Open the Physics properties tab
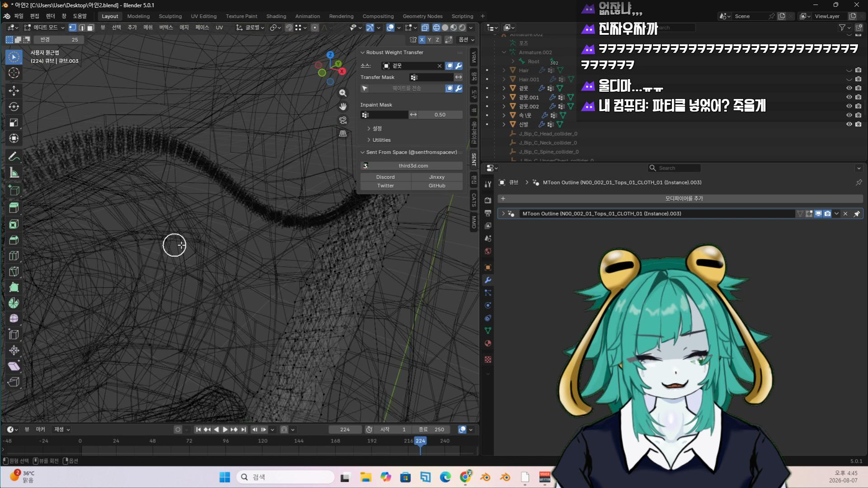Image resolution: width=868 pixels, height=488 pixels. tap(488, 305)
